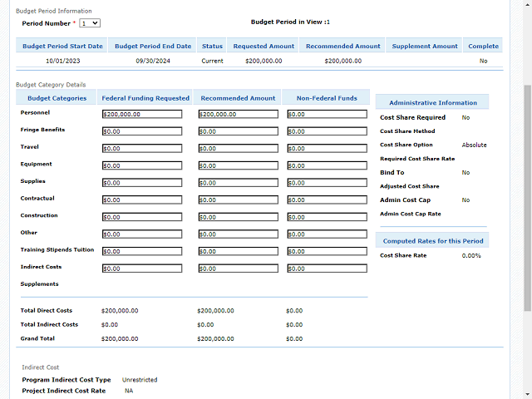The image size is (532, 399).
Task: Click the Status column header
Action: [x=212, y=47]
